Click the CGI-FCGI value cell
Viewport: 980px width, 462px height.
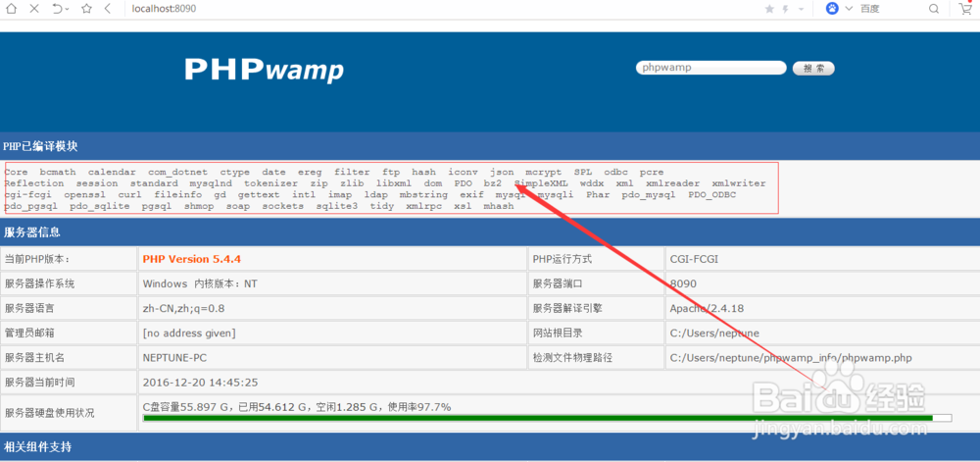[822, 259]
